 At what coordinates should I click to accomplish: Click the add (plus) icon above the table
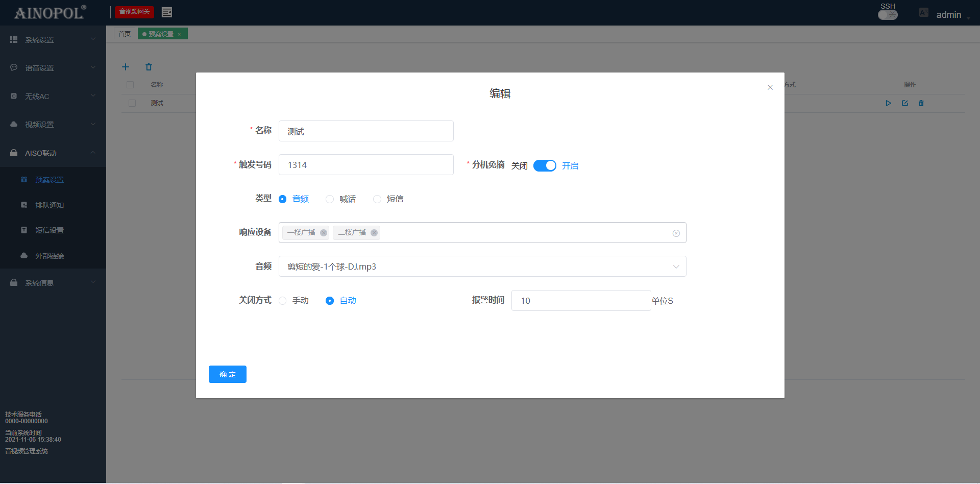126,67
